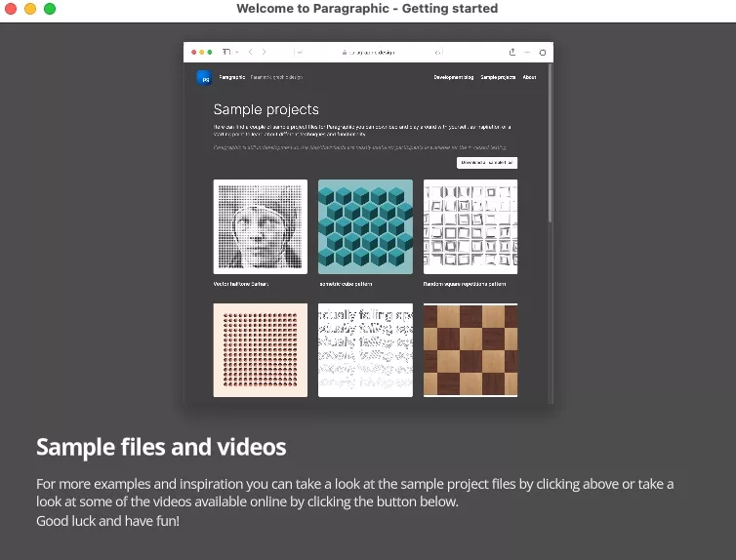The width and height of the screenshot is (736, 560).
Task: Select the falling text thumbnail
Action: point(365,350)
